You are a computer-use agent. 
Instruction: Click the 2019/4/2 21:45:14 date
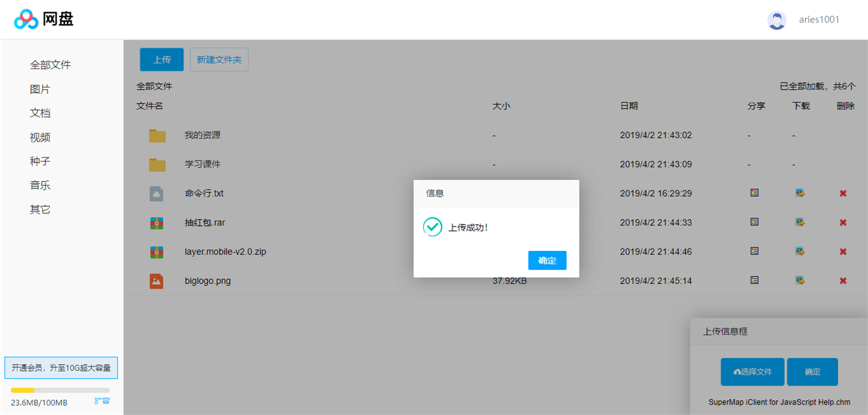pyautogui.click(x=656, y=281)
